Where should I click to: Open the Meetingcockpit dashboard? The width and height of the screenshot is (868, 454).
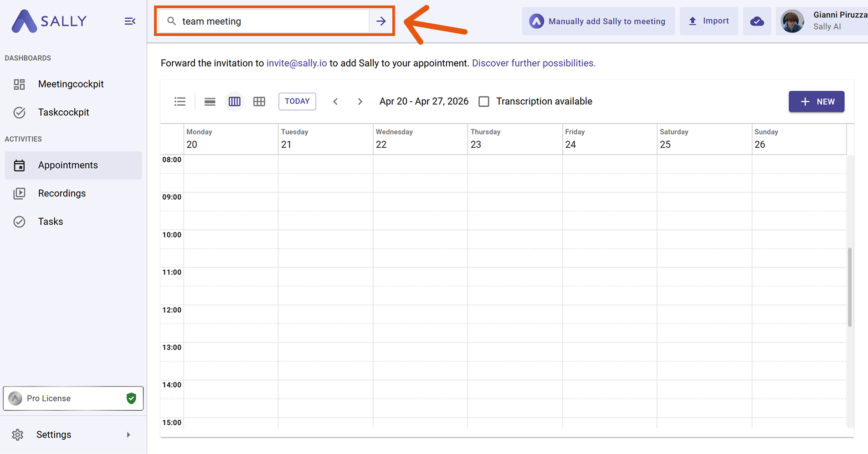(71, 84)
